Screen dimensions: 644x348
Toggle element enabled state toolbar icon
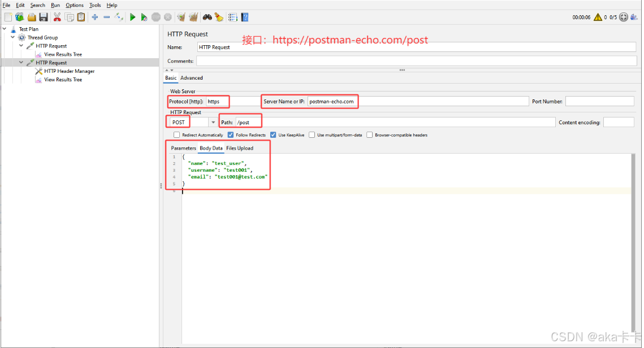click(x=119, y=18)
